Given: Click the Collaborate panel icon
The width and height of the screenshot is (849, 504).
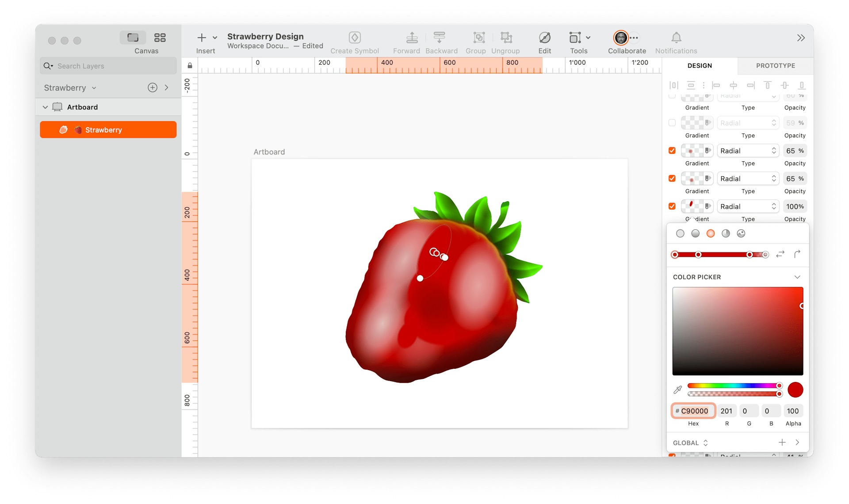Looking at the screenshot, I should pos(626,37).
